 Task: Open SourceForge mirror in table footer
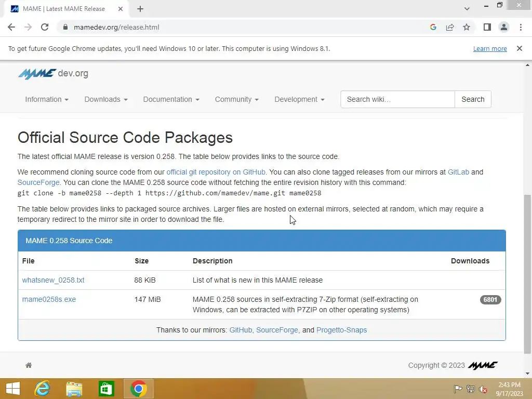pyautogui.click(x=277, y=330)
